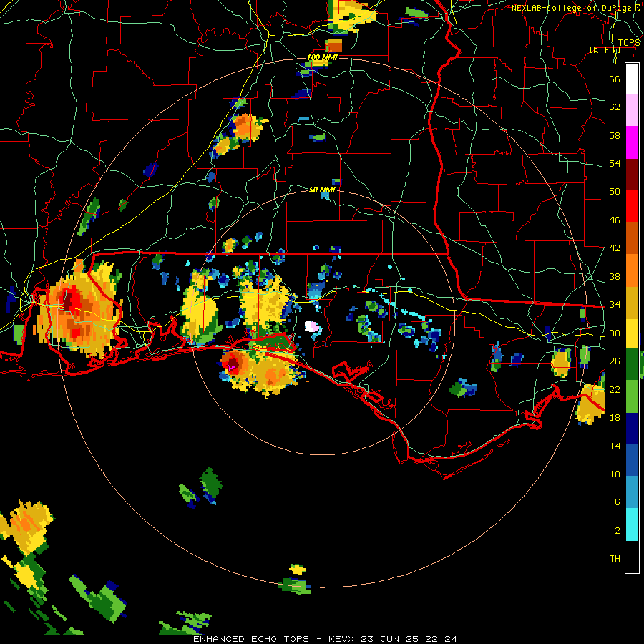
Task: Click the light pink legend swatch
Action: tap(632, 109)
